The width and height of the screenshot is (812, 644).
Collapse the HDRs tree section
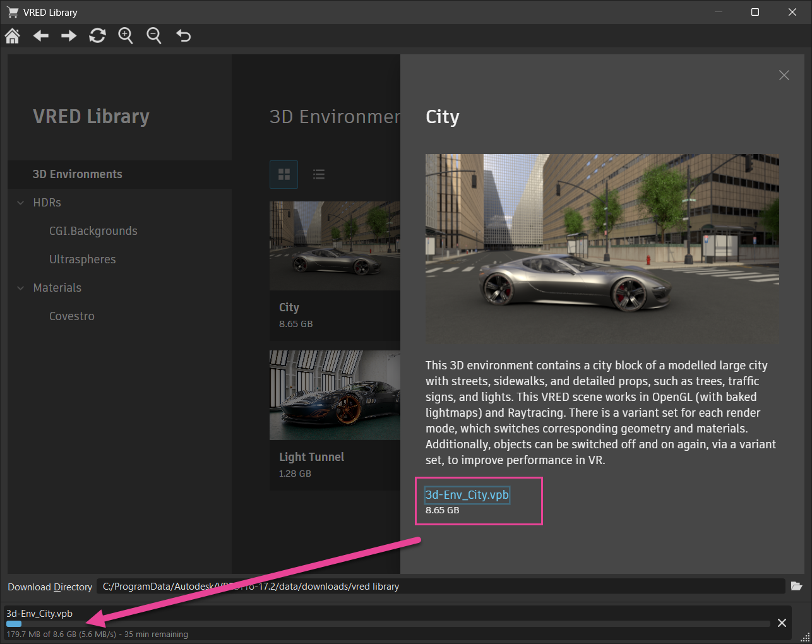pyautogui.click(x=21, y=203)
